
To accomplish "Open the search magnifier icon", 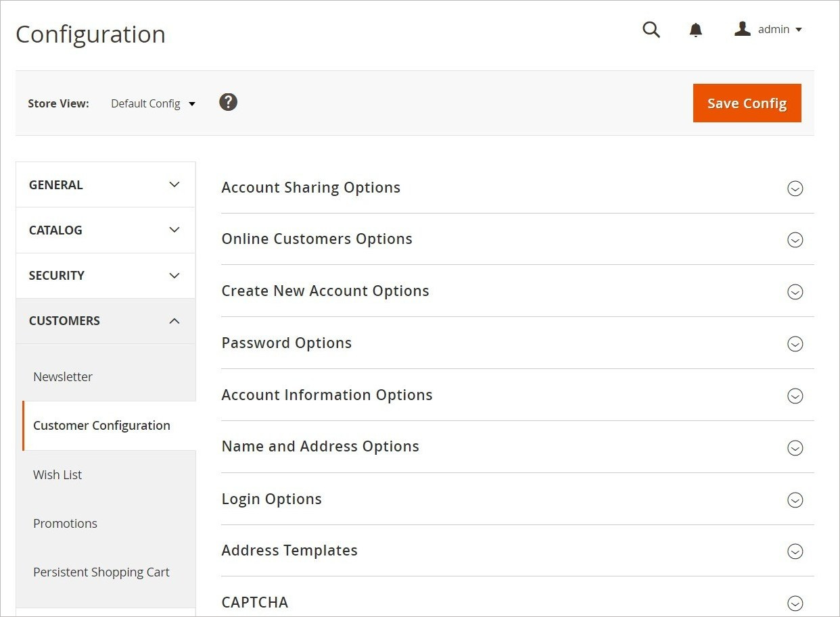I will click(x=651, y=30).
